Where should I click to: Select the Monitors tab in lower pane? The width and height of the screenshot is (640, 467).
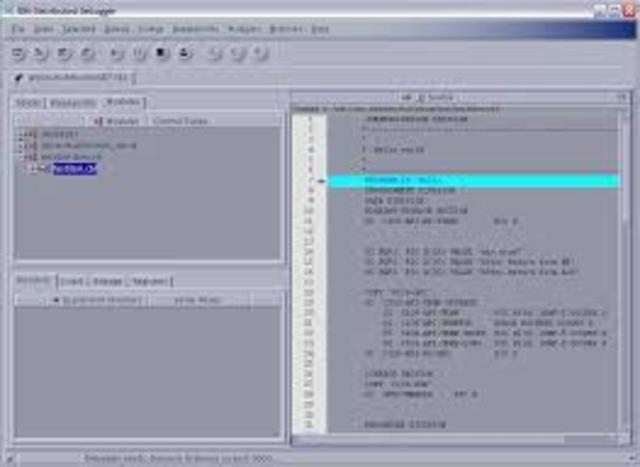pos(33,280)
